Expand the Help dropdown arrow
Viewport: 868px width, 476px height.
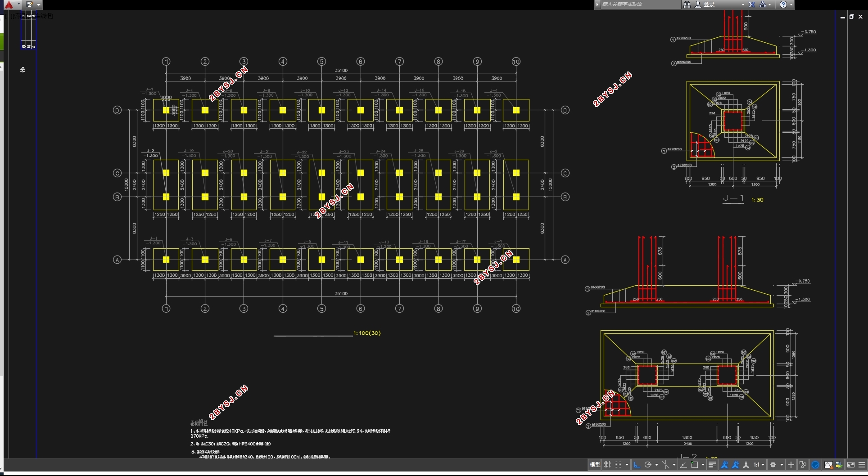pos(791,4)
